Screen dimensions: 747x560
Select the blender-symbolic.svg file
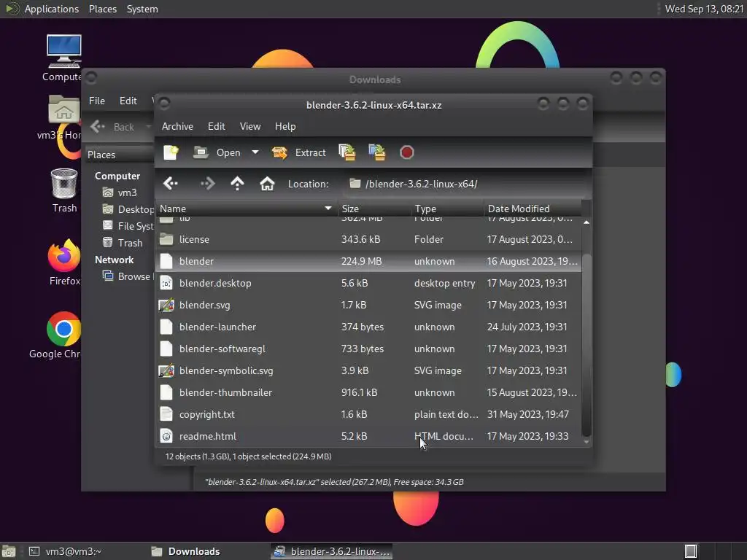point(368,371)
